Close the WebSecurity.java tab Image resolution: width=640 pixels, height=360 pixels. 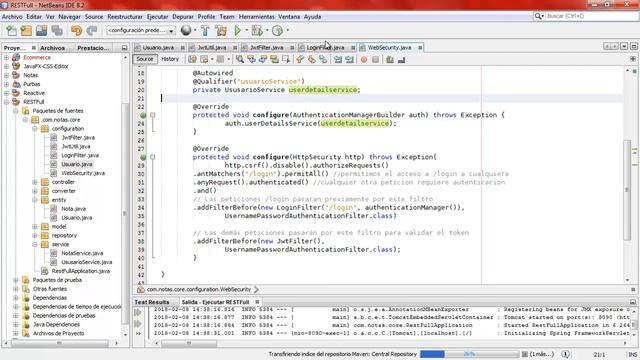[x=420, y=48]
